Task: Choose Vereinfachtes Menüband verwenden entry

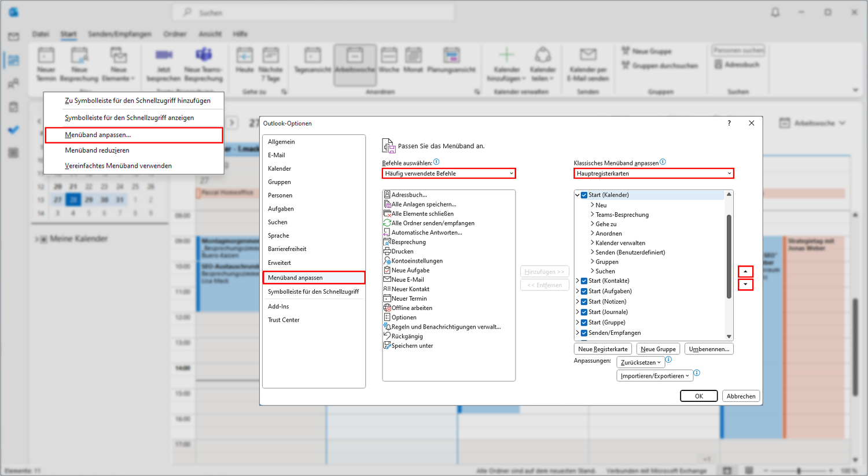Action: (x=134, y=166)
